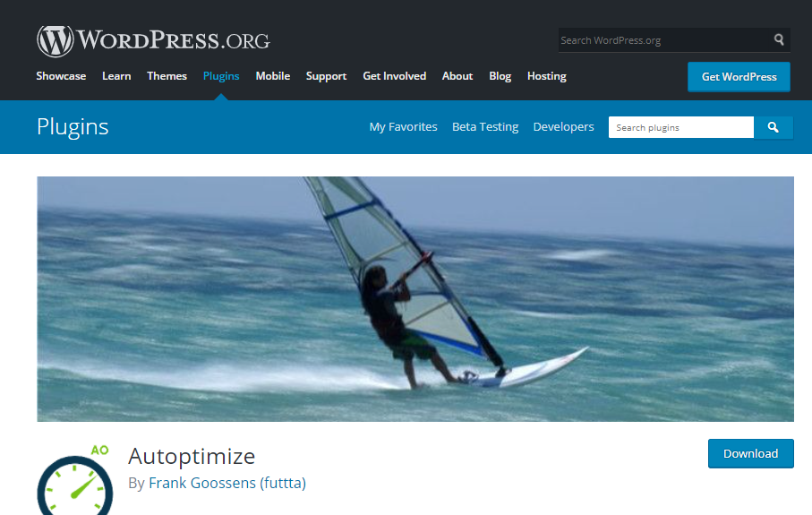The image size is (812, 515).
Task: Submit the plugin search with magnifier button
Action: click(774, 127)
